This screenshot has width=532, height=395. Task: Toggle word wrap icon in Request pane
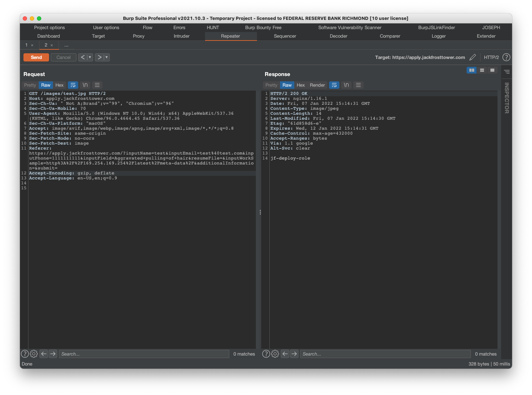[x=73, y=85]
